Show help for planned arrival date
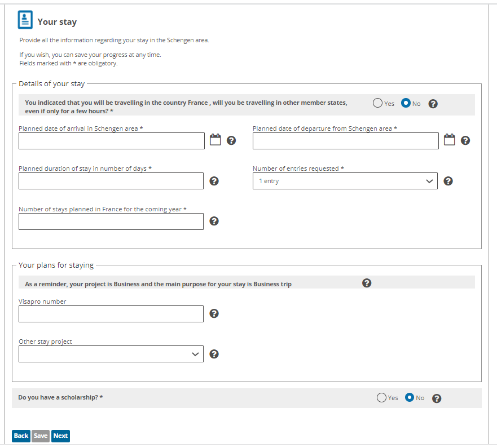Viewport: 497px width, 448px height. 231,140
